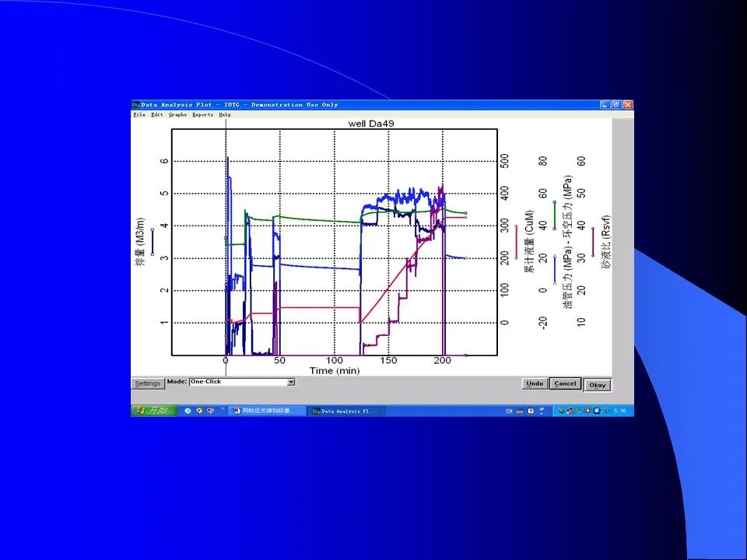Click the 200 tick on time axis

click(443, 360)
